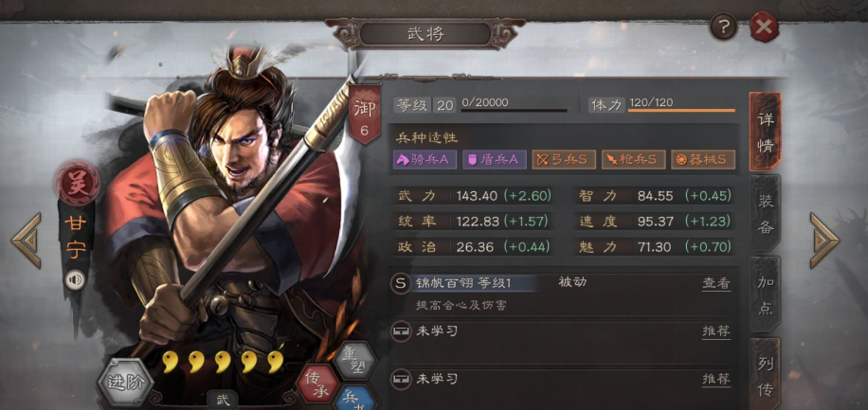Switch to the 装备 side tab

tap(765, 214)
